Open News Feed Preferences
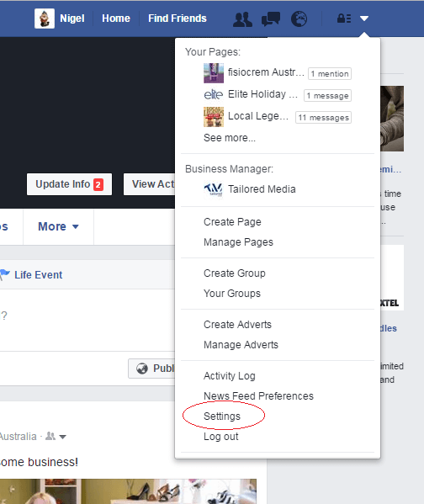This screenshot has height=504, width=424. click(x=258, y=396)
